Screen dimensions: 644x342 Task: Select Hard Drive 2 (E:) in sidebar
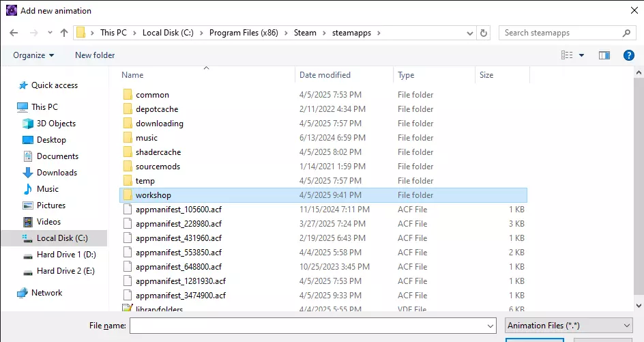tap(65, 271)
